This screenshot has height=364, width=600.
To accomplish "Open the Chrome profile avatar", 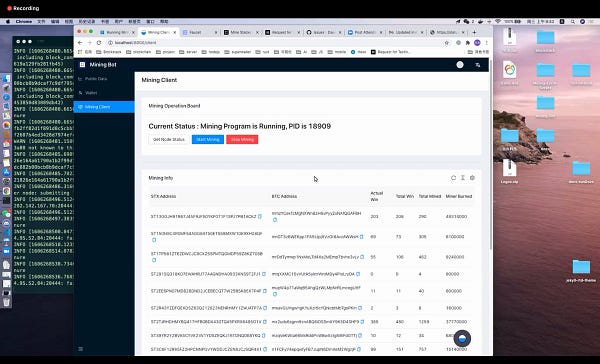I will click(477, 42).
